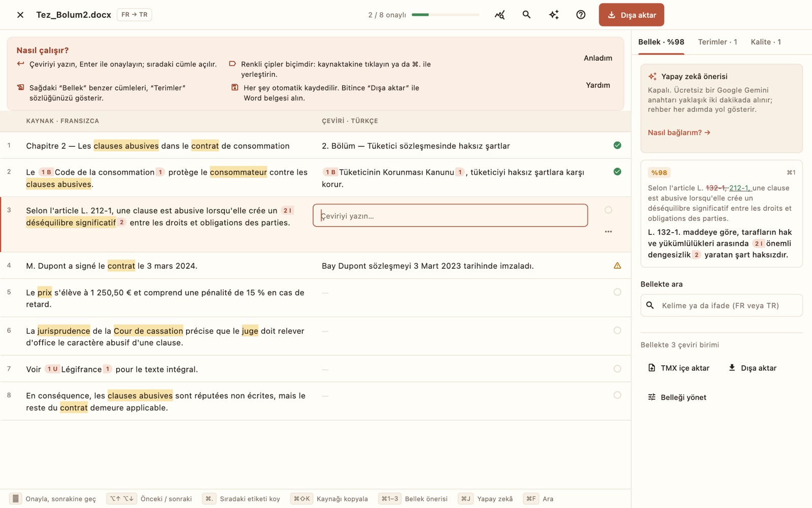Image resolution: width=812 pixels, height=508 pixels.
Task: Click the Kaynağı kopyala shortcut hint
Action: (330, 499)
